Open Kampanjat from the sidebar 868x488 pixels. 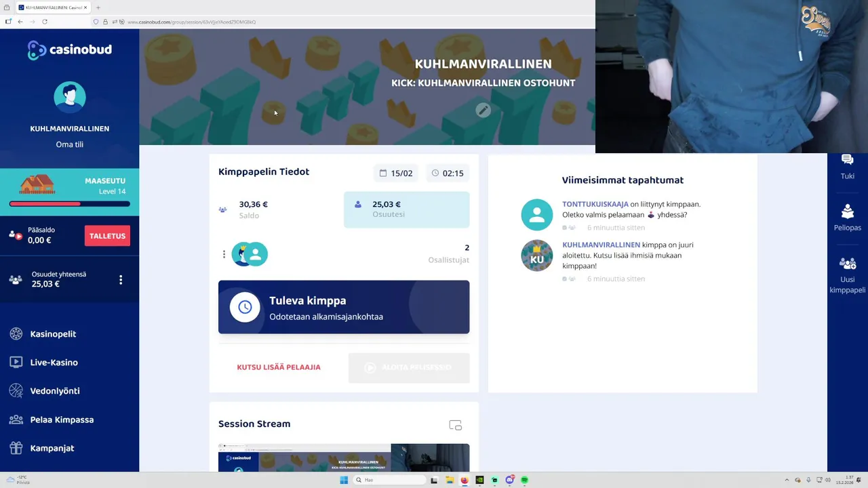52,448
